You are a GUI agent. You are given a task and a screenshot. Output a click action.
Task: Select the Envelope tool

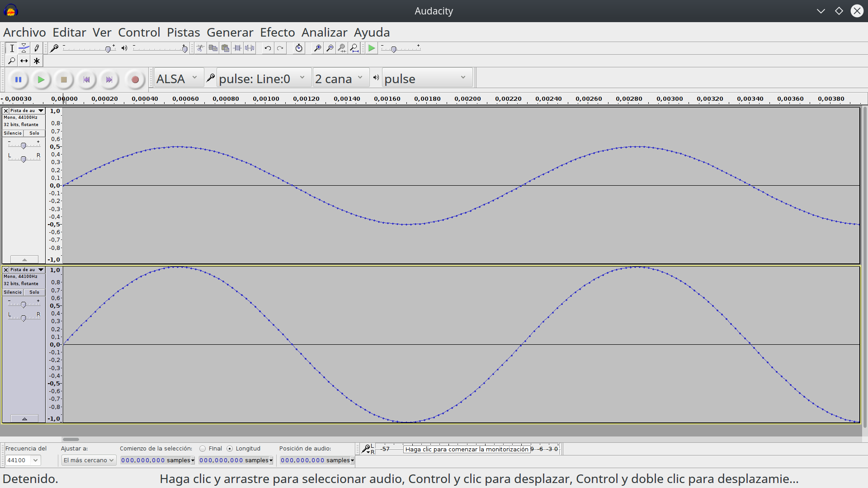pos(24,48)
